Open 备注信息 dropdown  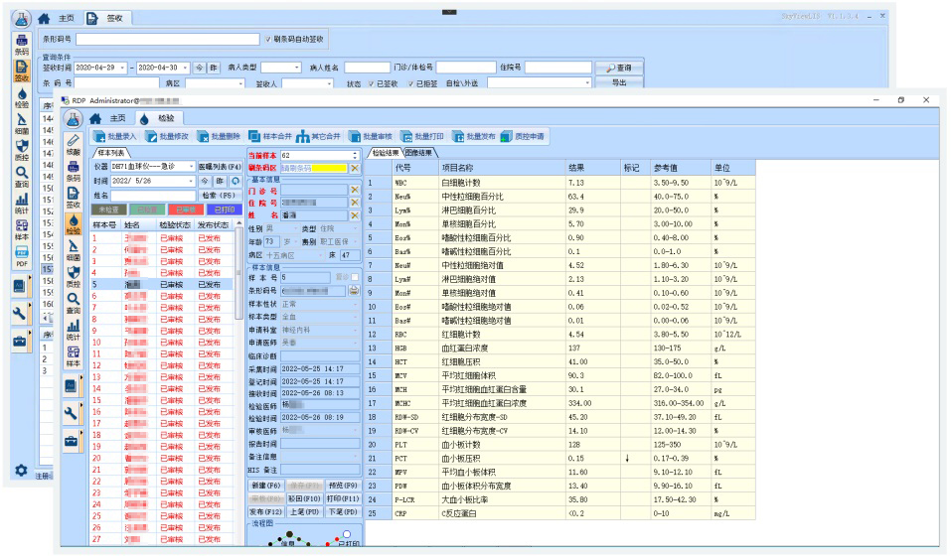(356, 457)
